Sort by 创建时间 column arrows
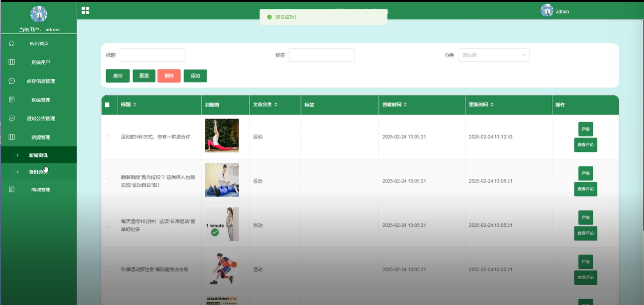Viewport: 644px width, 305px height. 405,105
